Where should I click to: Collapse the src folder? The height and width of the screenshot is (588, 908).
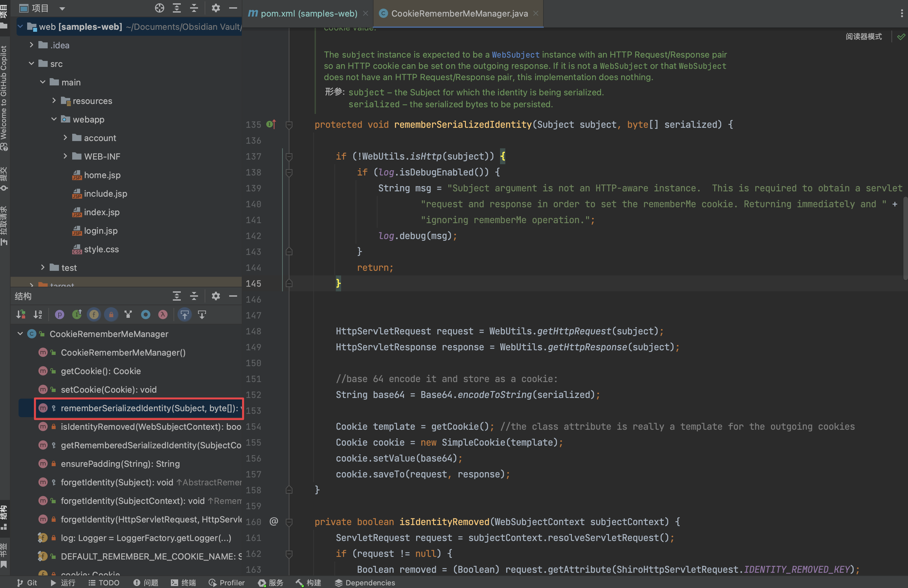tap(32, 63)
